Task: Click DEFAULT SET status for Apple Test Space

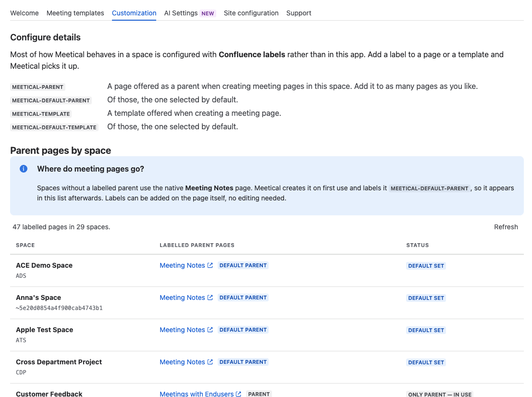Action: click(426, 330)
